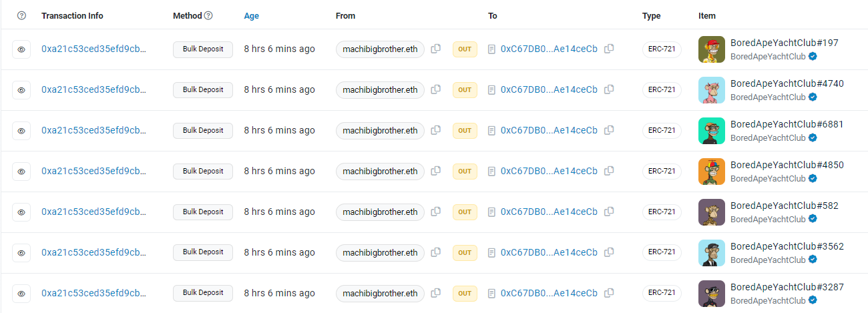The width and height of the screenshot is (868, 313).
Task: Toggle eye preview for BoredApeYachtClub#197 transaction
Action: 21,49
